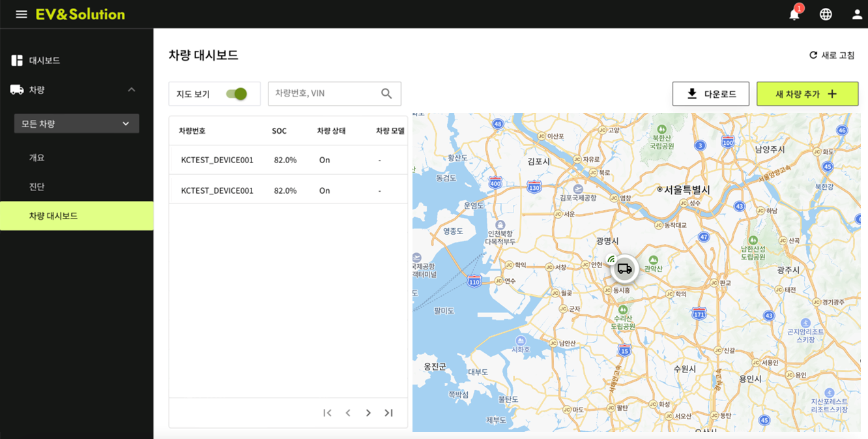Go to next table page
The height and width of the screenshot is (439, 868).
coord(369,413)
